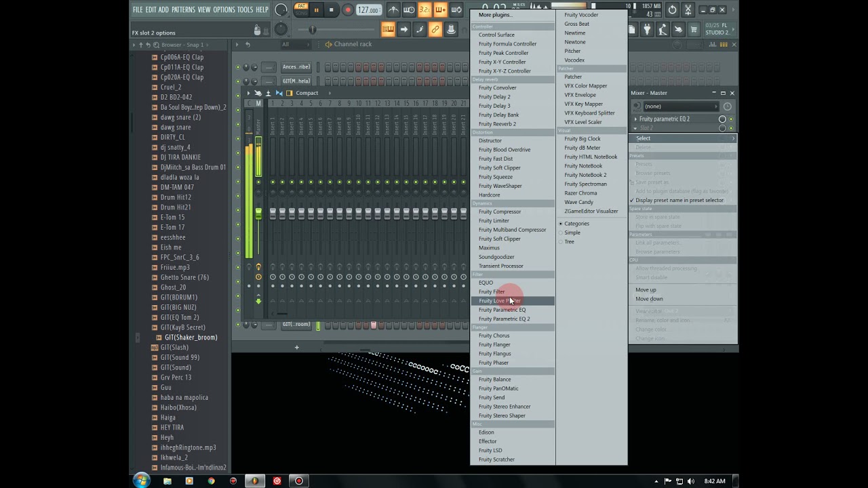Click the hand-shaped icon next to the cart
The height and width of the screenshot is (488, 868).
677,29
